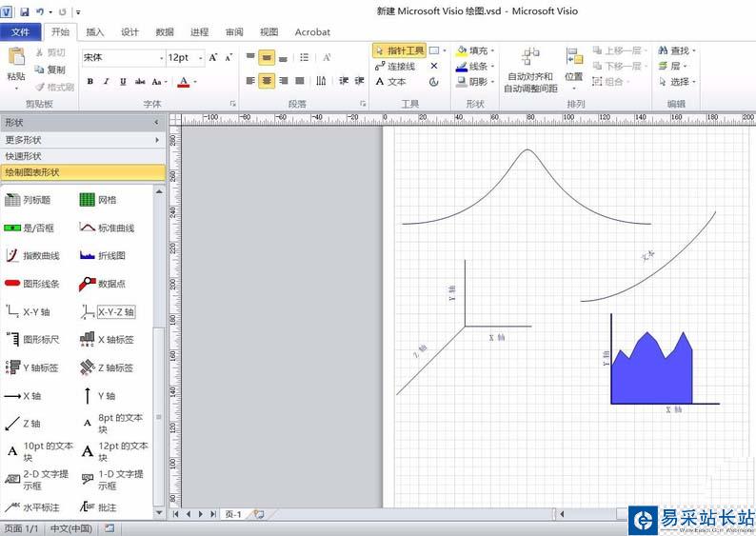Toggle bullet list formatting
Image resolution: width=756 pixels, height=536 pixels.
coord(305,57)
